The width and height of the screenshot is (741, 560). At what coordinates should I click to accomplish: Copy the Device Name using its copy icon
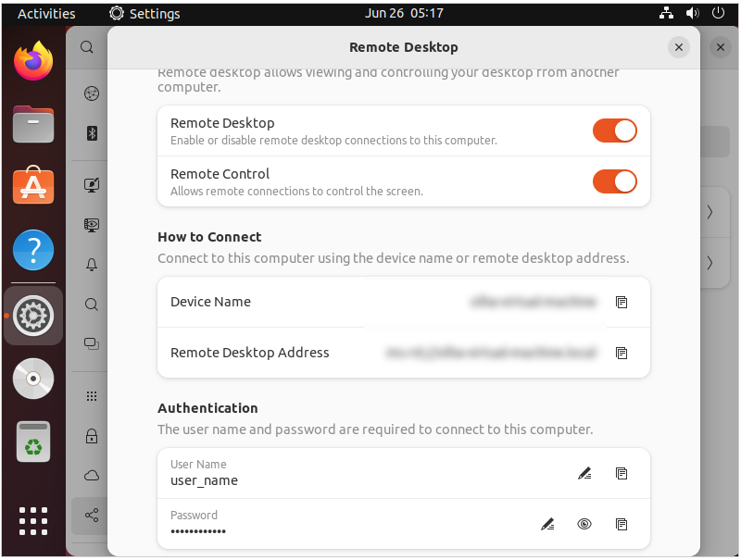(x=622, y=302)
